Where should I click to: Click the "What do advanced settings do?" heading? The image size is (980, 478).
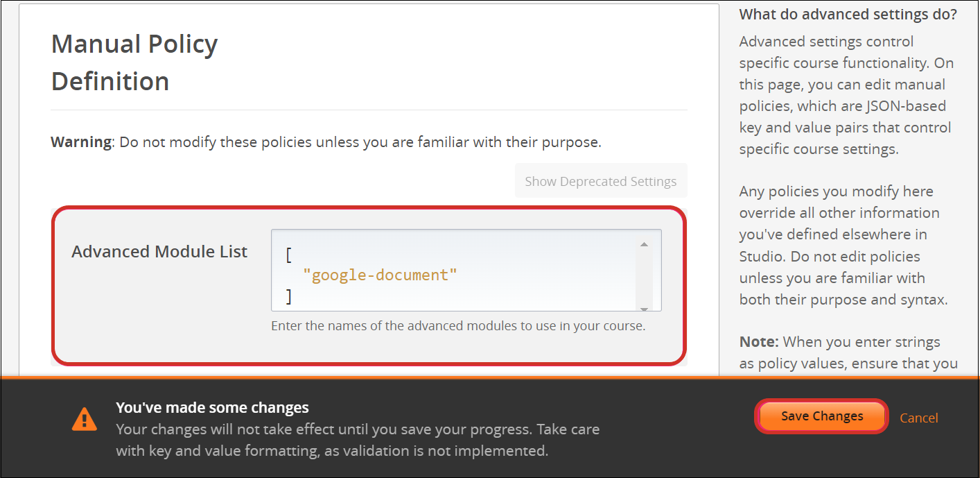[848, 14]
